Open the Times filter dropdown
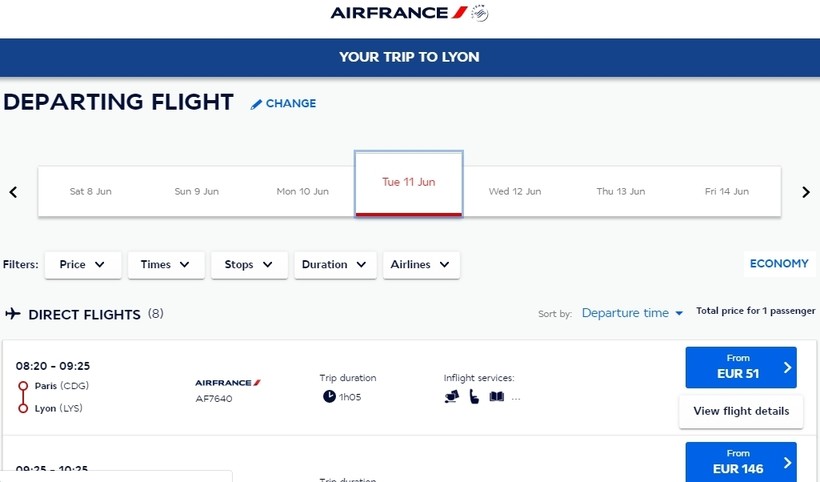This screenshot has width=820, height=482. (x=165, y=265)
